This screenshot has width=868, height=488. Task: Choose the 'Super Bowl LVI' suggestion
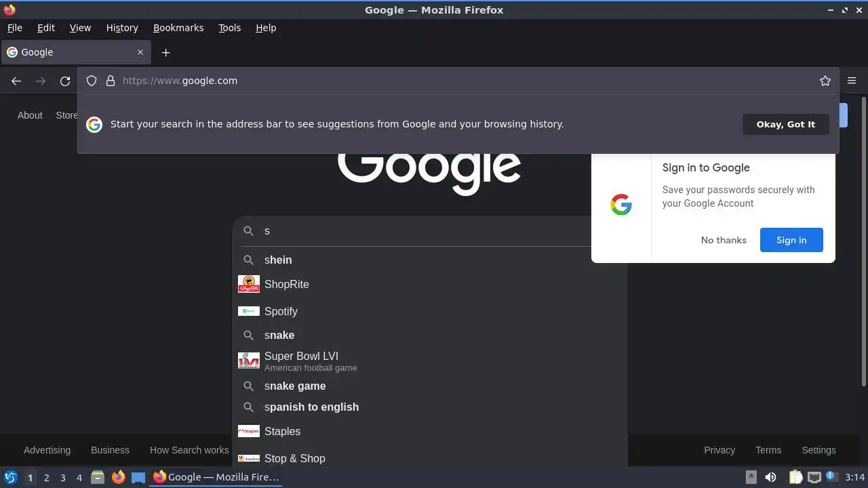(x=430, y=361)
